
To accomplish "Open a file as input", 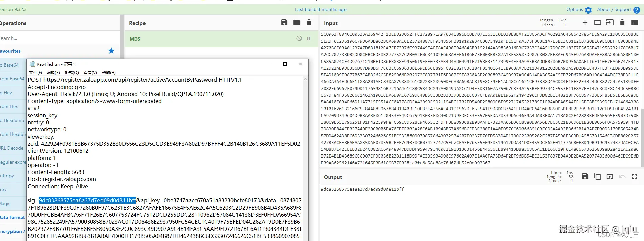I will pos(609,22).
